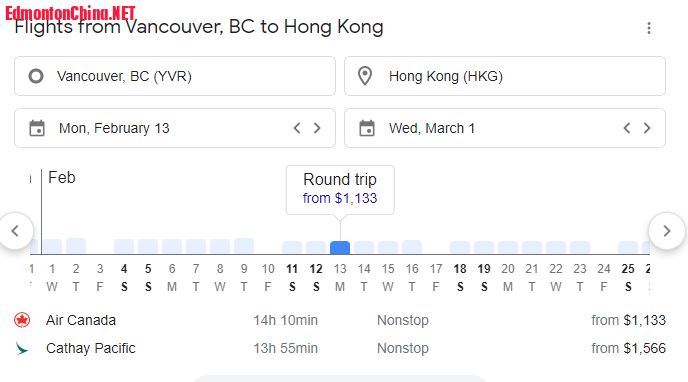Click the origin circle icon beside Vancouver
This screenshot has height=382, width=688.
(36, 76)
